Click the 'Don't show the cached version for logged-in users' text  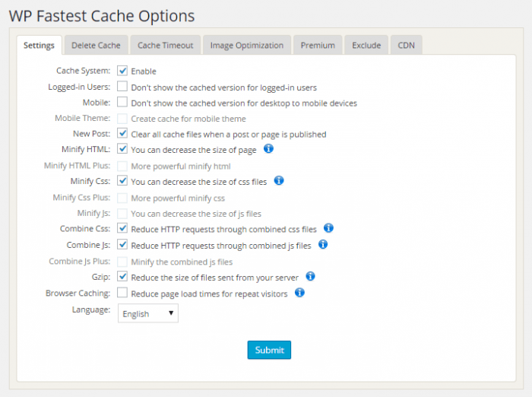pos(224,87)
